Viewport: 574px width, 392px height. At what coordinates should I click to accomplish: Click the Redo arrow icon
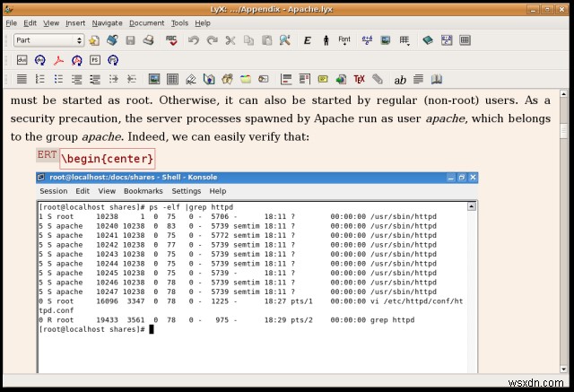click(x=212, y=40)
